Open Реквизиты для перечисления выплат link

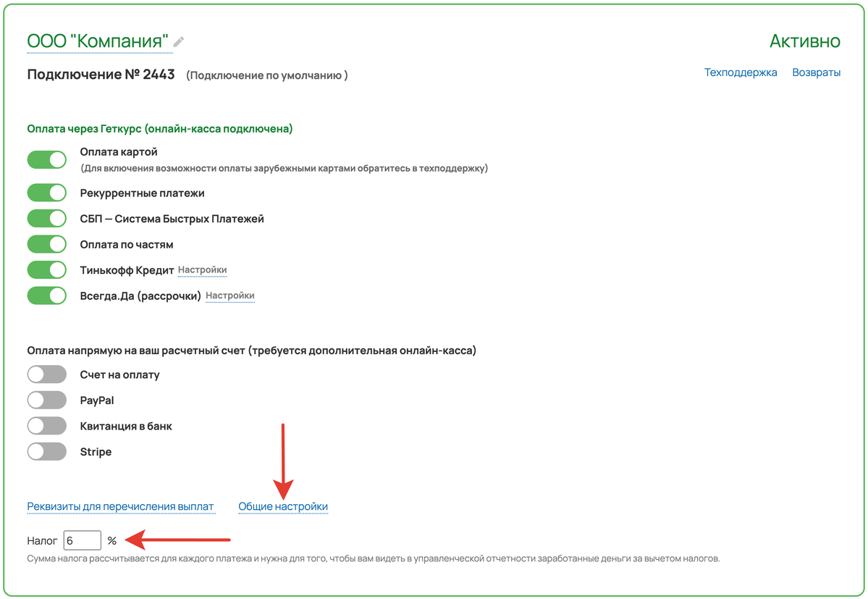click(120, 506)
